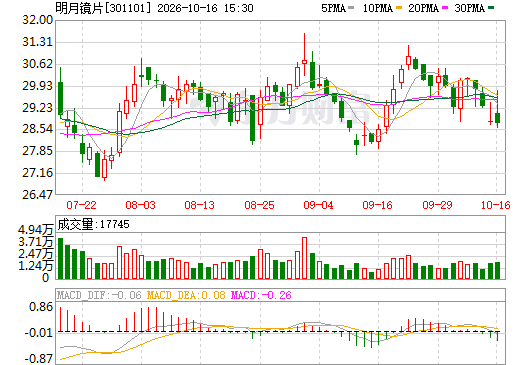Click price axis label 32.00
This screenshot has width=520, height=365.
point(37,20)
